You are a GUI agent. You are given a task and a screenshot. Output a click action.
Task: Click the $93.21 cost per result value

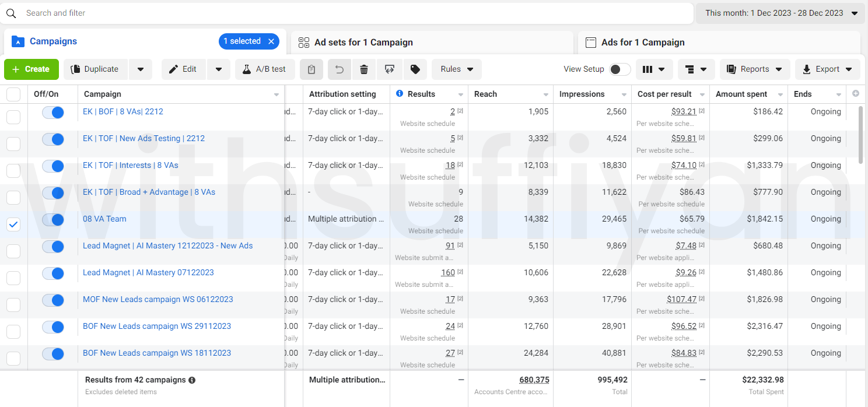click(x=684, y=112)
